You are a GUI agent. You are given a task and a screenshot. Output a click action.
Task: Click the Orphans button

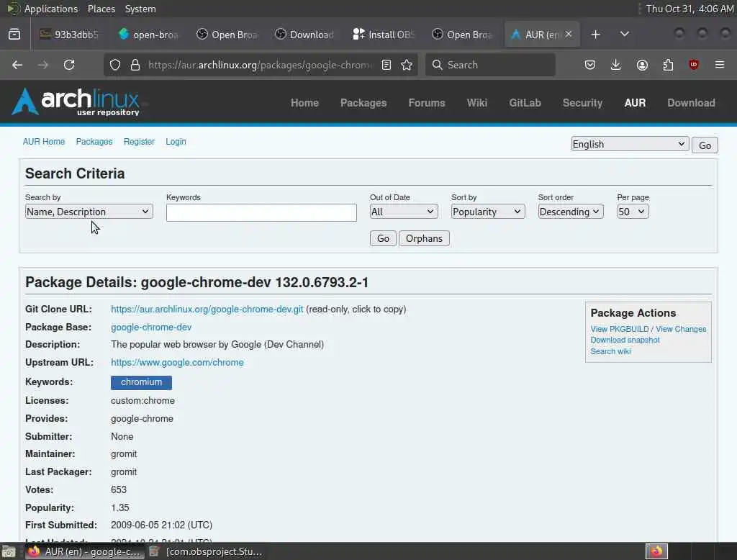click(x=424, y=238)
